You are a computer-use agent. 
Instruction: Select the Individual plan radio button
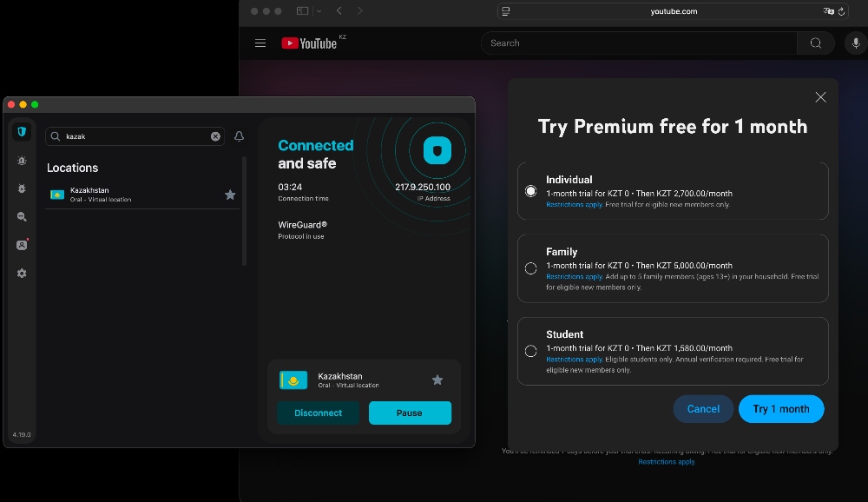pyautogui.click(x=531, y=191)
